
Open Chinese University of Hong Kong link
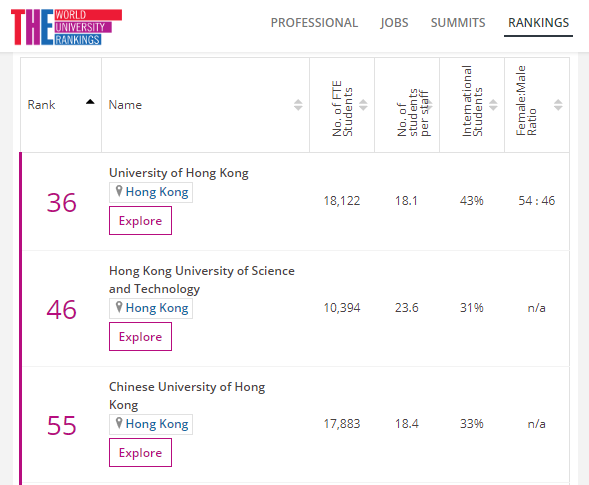[187, 396]
